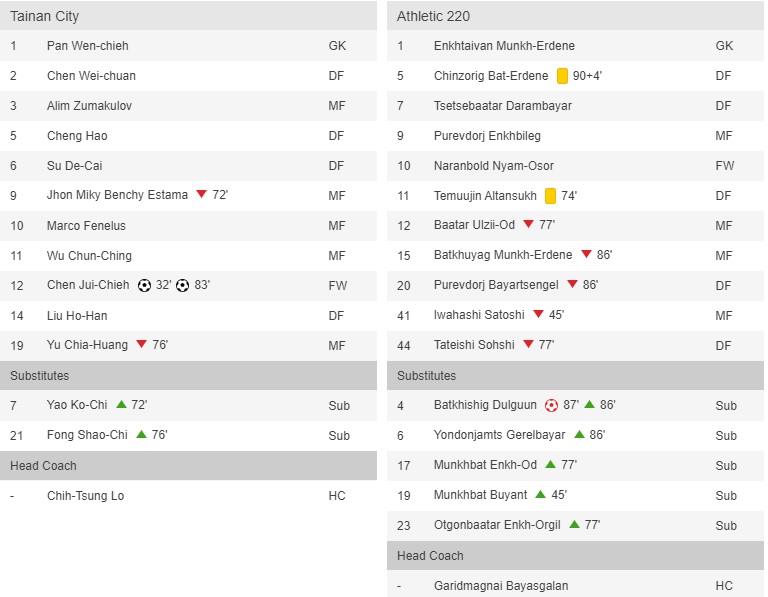Click substituted-off red arrow for Jhon Miky Benchy Estama
The image size is (768, 597).
pyautogui.click(x=201, y=195)
